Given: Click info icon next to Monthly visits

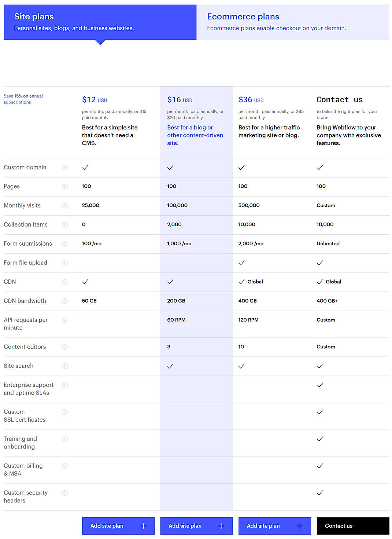Looking at the screenshot, I should point(65,206).
